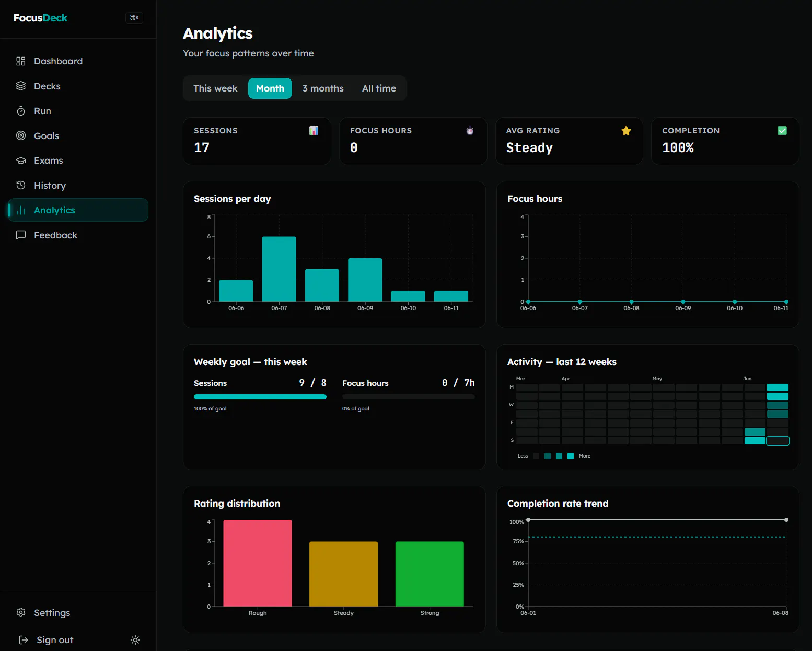Click the 06-09 sessions bar
The image size is (812, 651).
pos(365,280)
